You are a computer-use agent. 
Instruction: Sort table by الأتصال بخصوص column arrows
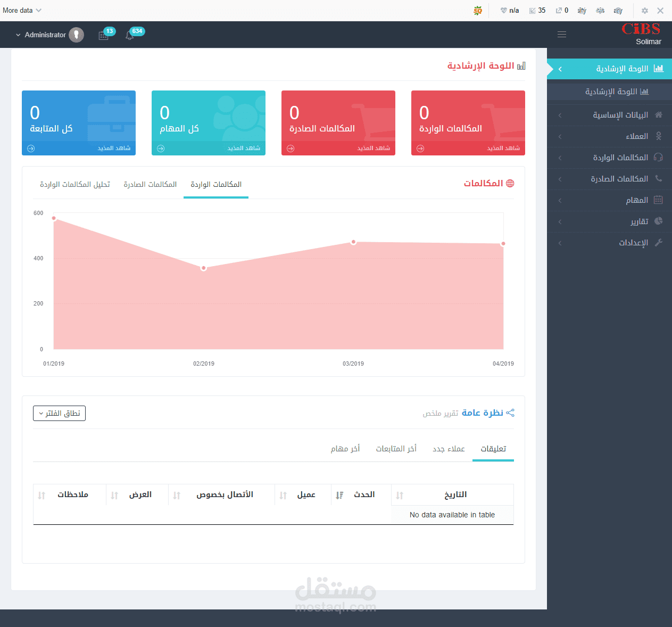pos(177,496)
